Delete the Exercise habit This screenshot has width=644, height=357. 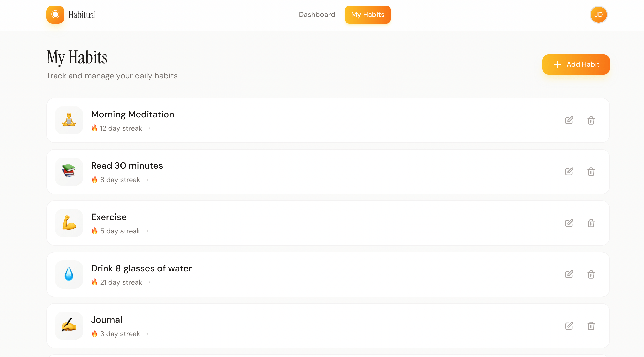(591, 223)
